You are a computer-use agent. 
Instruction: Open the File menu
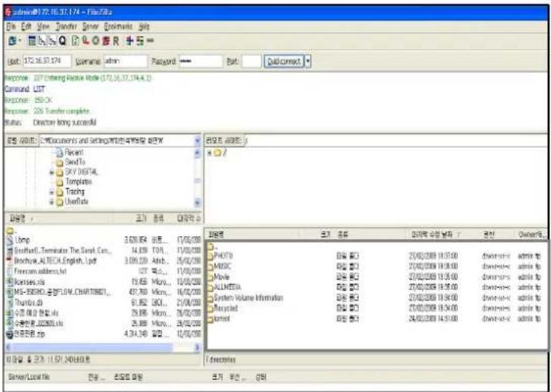coord(11,26)
